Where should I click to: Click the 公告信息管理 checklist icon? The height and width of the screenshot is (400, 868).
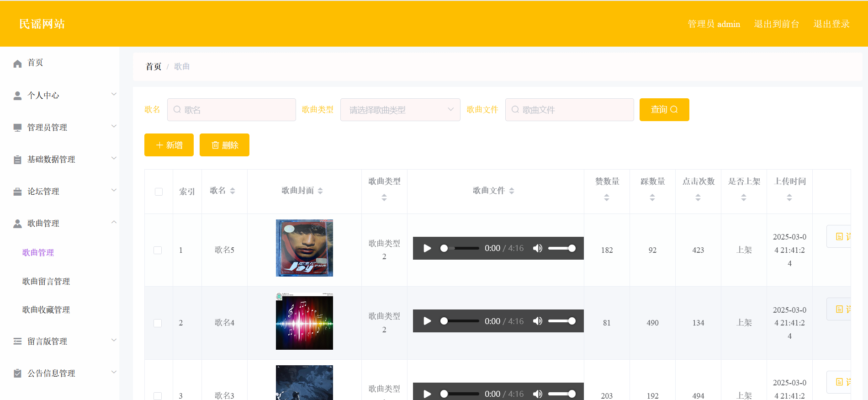pyautogui.click(x=17, y=373)
